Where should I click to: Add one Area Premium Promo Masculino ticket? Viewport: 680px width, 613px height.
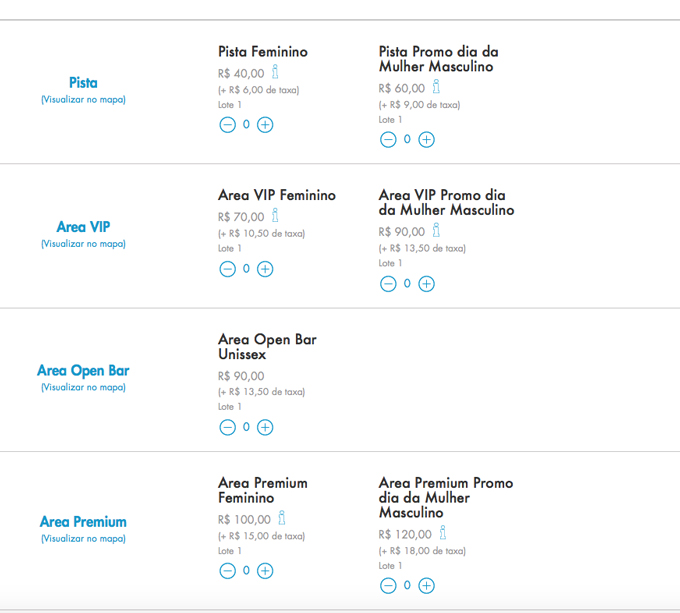coord(426,586)
